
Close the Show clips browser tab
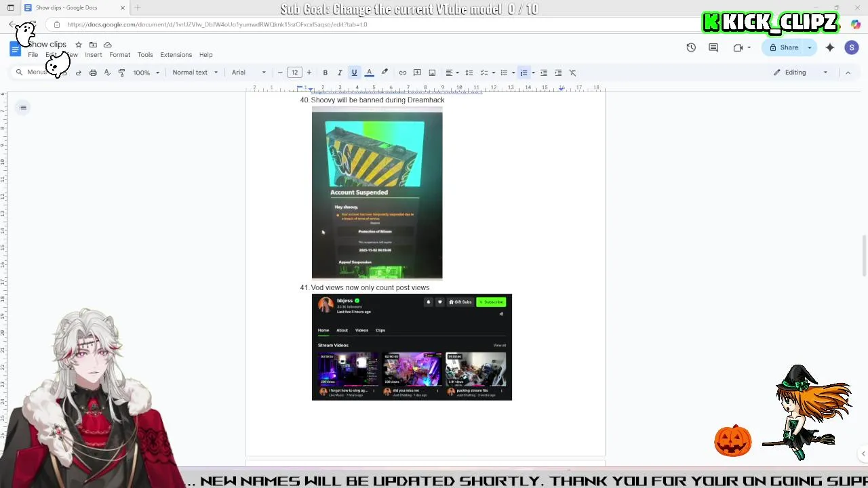coord(123,7)
